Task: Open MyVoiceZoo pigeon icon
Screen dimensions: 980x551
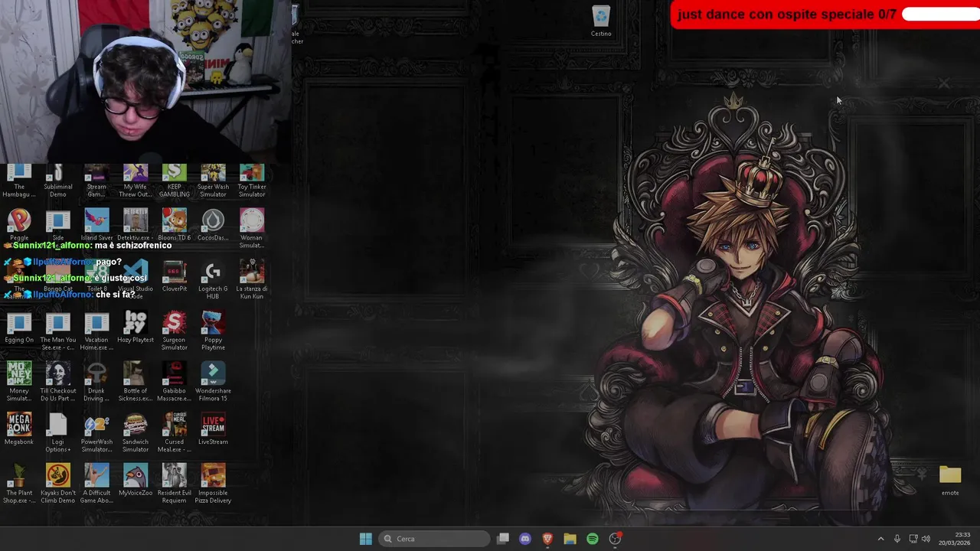Action: point(136,481)
